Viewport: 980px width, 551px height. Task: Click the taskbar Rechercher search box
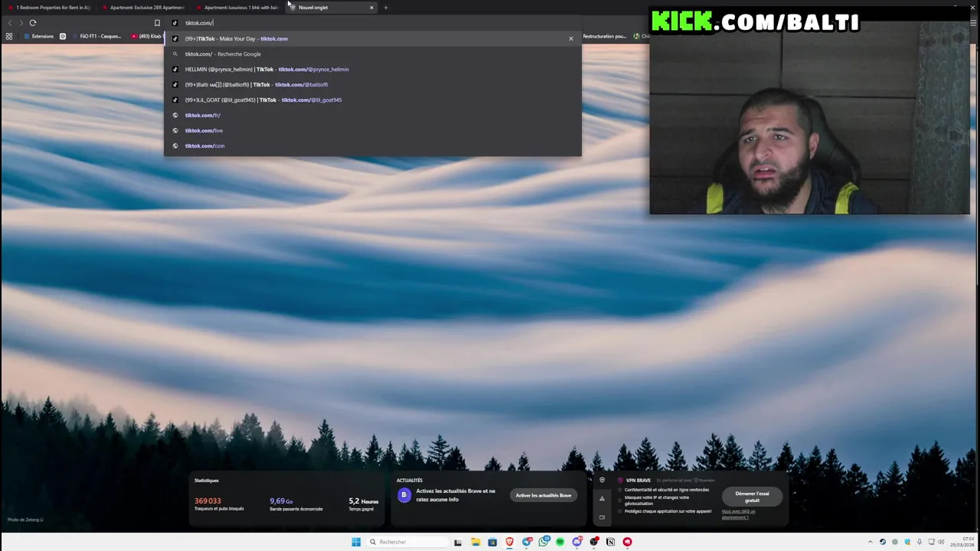407,542
